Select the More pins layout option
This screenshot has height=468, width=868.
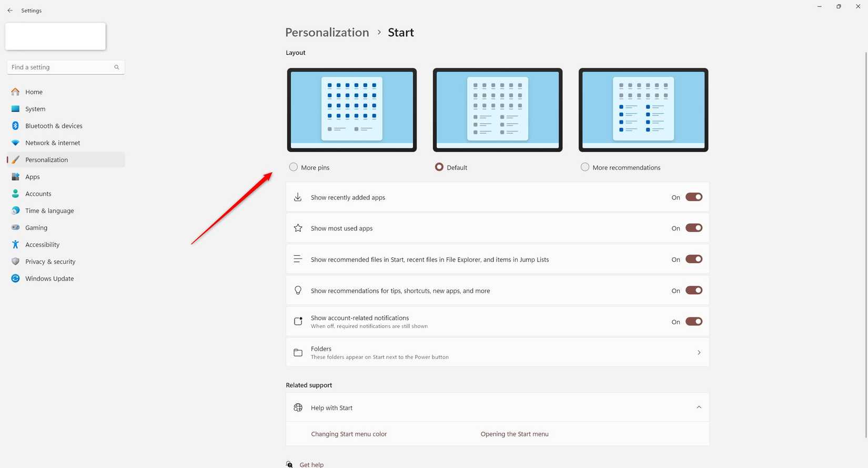pos(293,167)
